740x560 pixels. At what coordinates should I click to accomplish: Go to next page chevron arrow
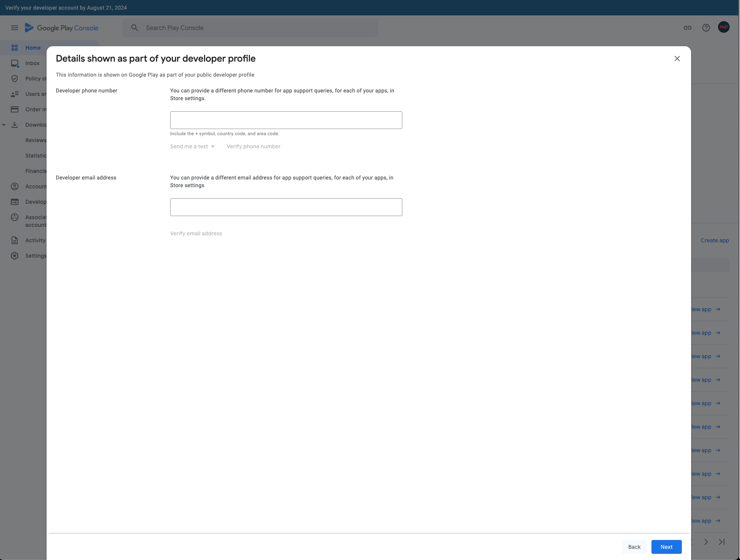(x=706, y=542)
